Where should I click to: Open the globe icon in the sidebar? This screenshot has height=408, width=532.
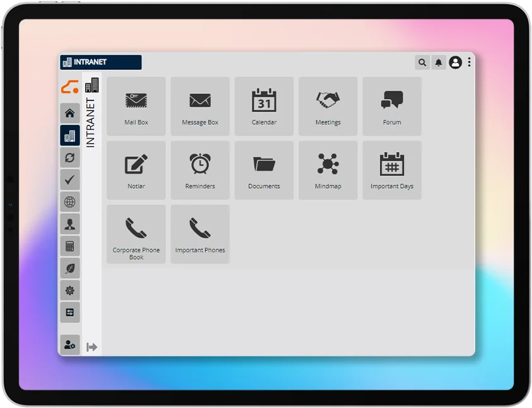point(69,201)
